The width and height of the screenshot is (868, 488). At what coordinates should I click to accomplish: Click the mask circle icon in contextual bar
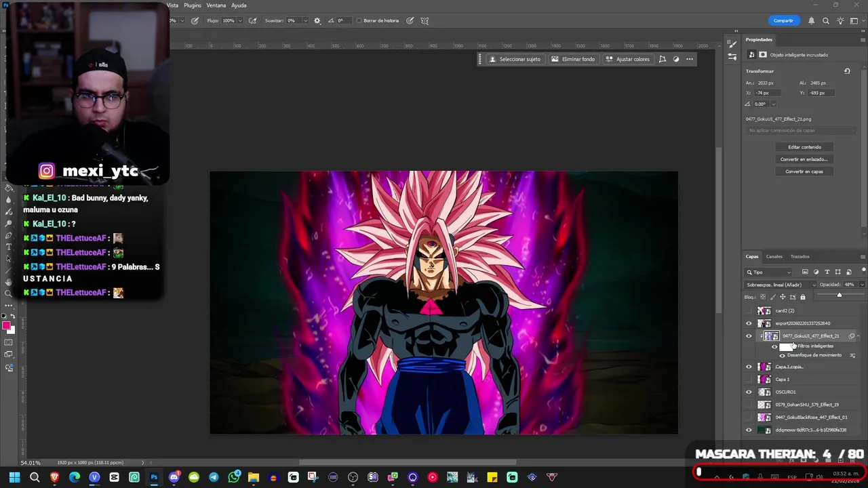(676, 59)
